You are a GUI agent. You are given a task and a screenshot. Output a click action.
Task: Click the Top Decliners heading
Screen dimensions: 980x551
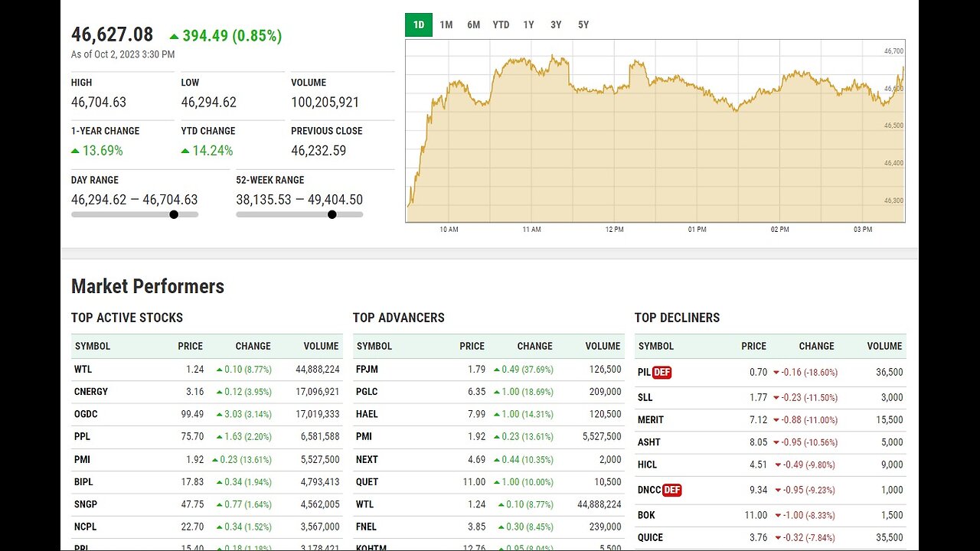tap(678, 318)
